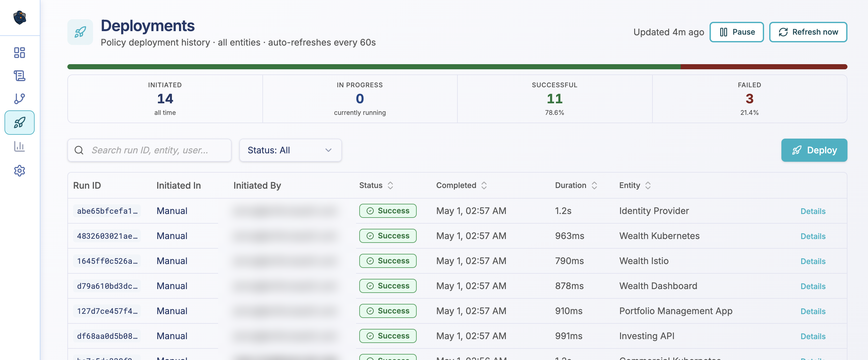The height and width of the screenshot is (360, 868).
Task: Click Success badge in Wealth Istio row
Action: pyautogui.click(x=388, y=261)
